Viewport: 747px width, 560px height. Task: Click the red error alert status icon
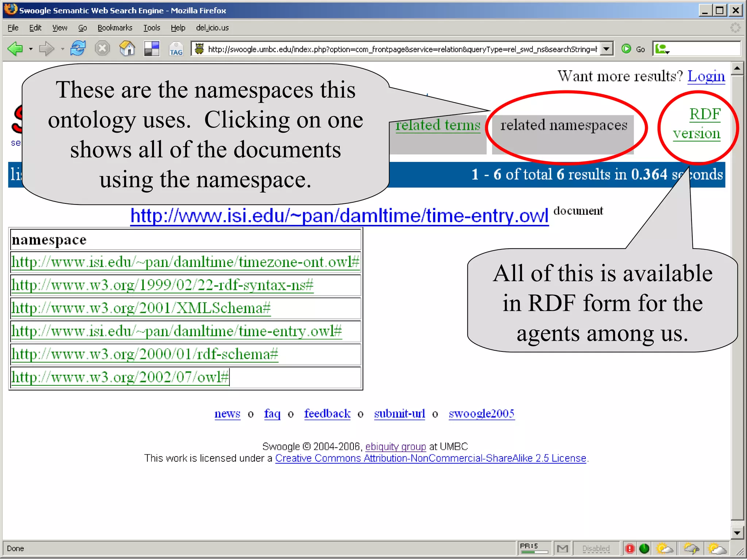630,548
